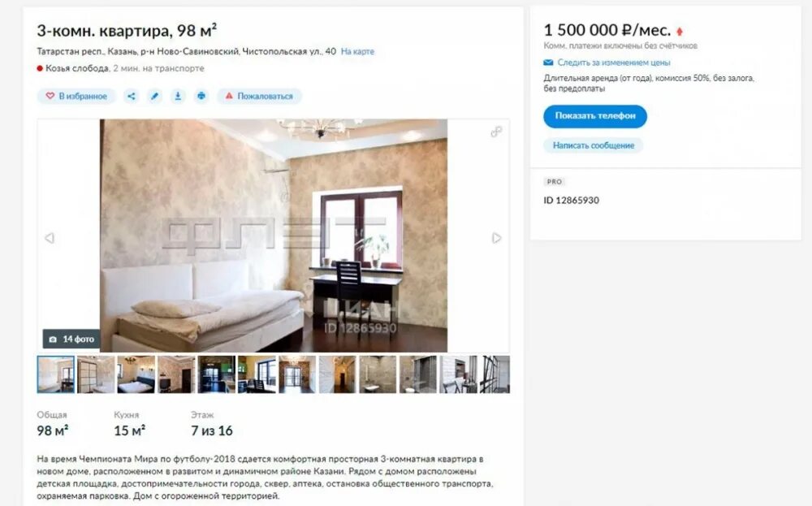Click the main bedroom photo
Viewport: 812px width, 506px height.
coord(274,236)
